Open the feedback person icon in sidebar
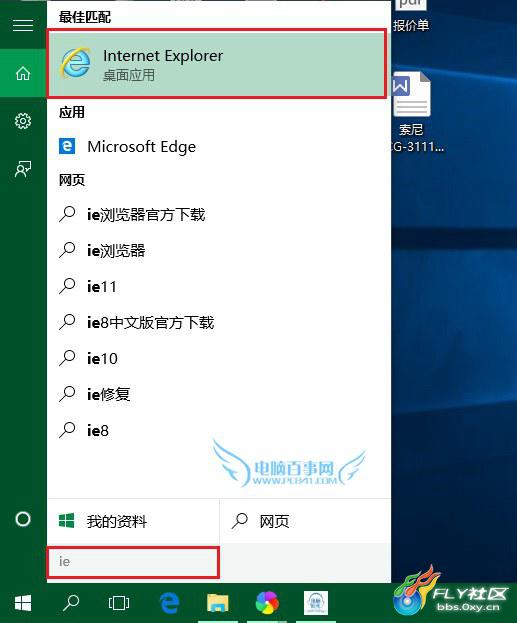517x623 pixels. pos(23,169)
